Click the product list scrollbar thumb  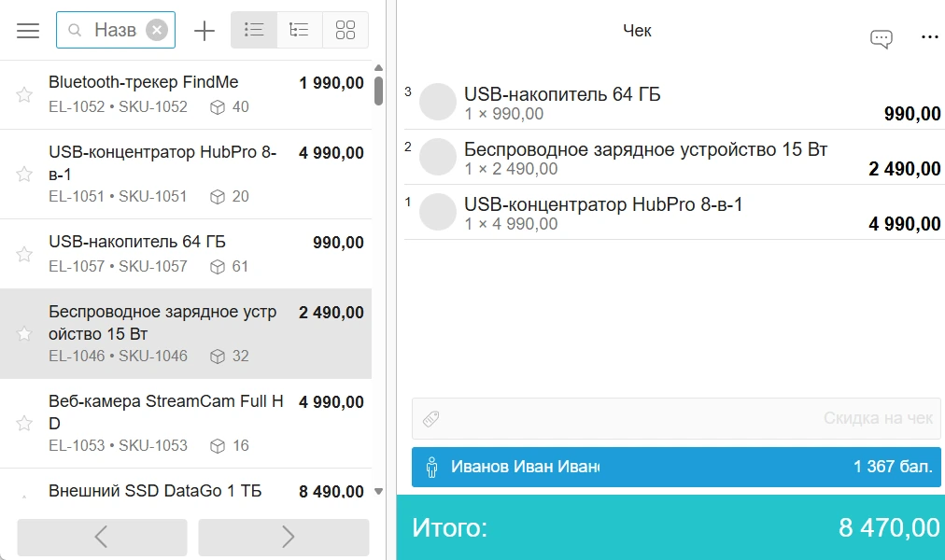378,91
